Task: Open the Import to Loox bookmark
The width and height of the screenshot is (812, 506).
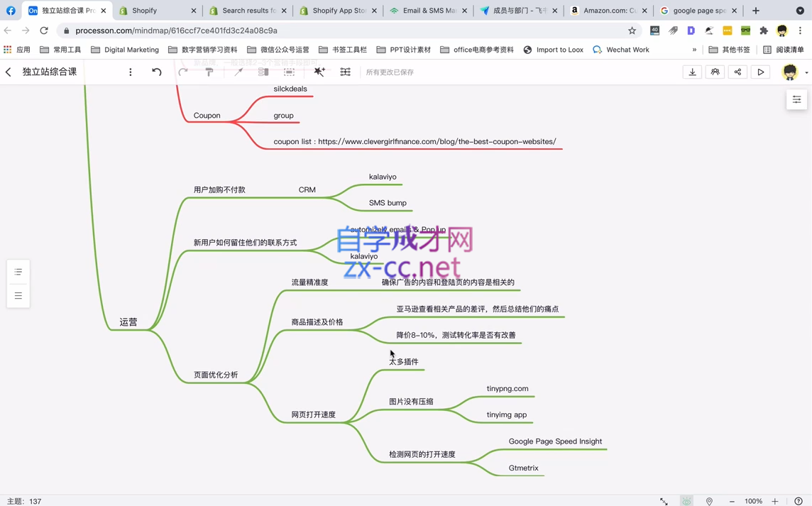Action: point(554,50)
